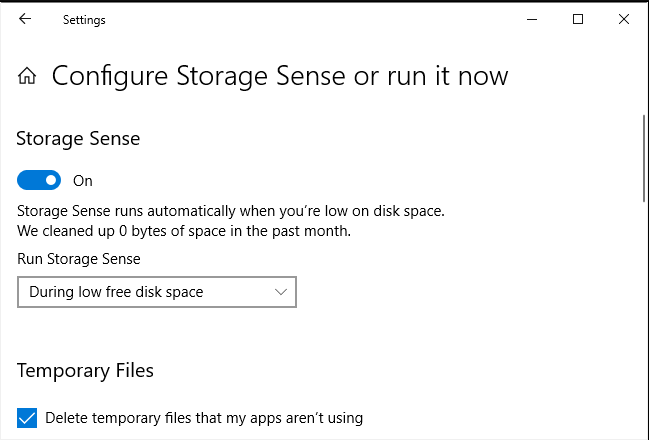The image size is (649, 440).
Task: Uncheck the delete temporary files checkbox
Action: (x=27, y=418)
